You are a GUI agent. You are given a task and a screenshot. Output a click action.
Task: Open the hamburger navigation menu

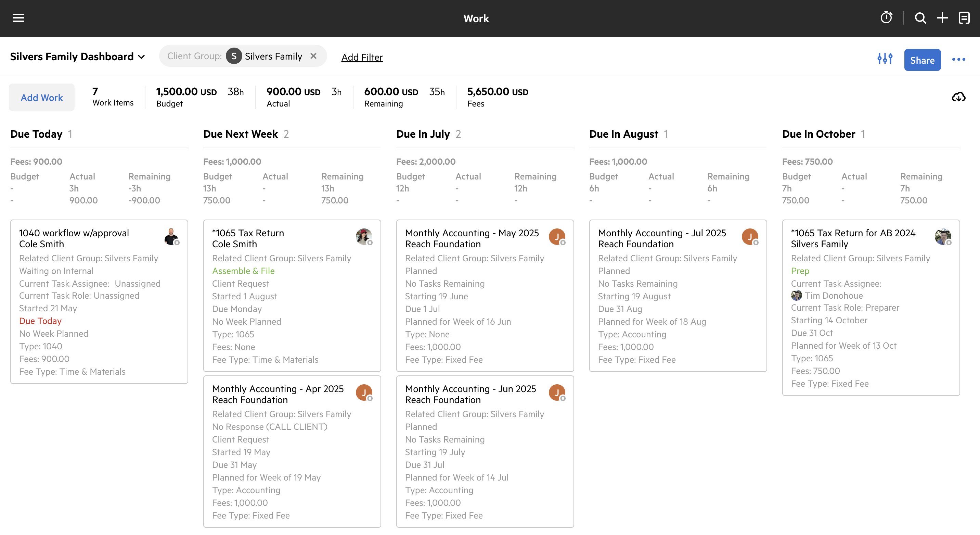tap(18, 18)
